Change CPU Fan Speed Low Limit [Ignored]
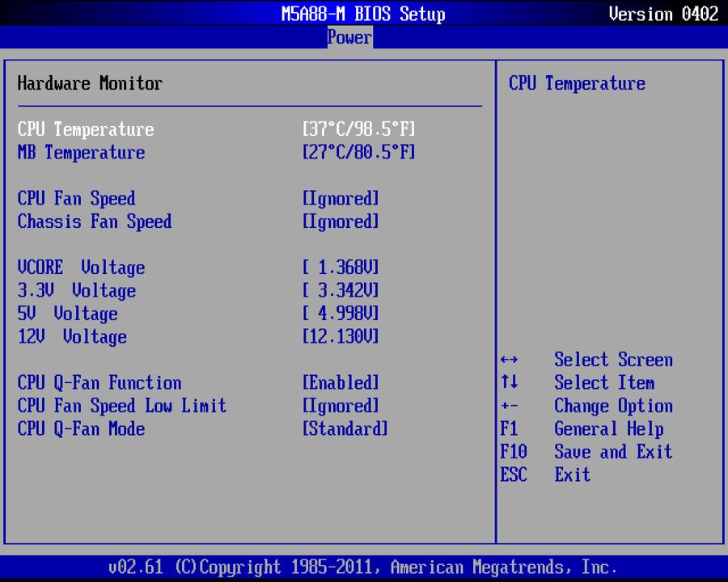Viewport: 728px width, 582px height. 341,406
